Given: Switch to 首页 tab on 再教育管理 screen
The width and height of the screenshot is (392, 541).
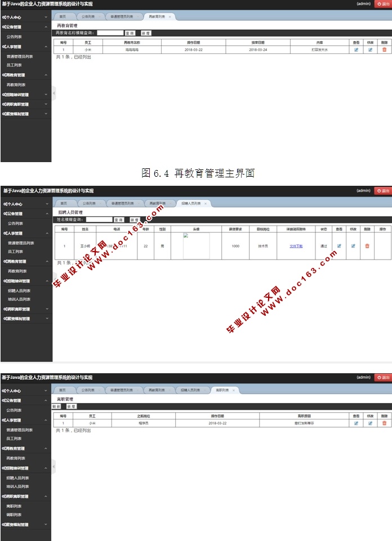Looking at the screenshot, I should (63, 16).
